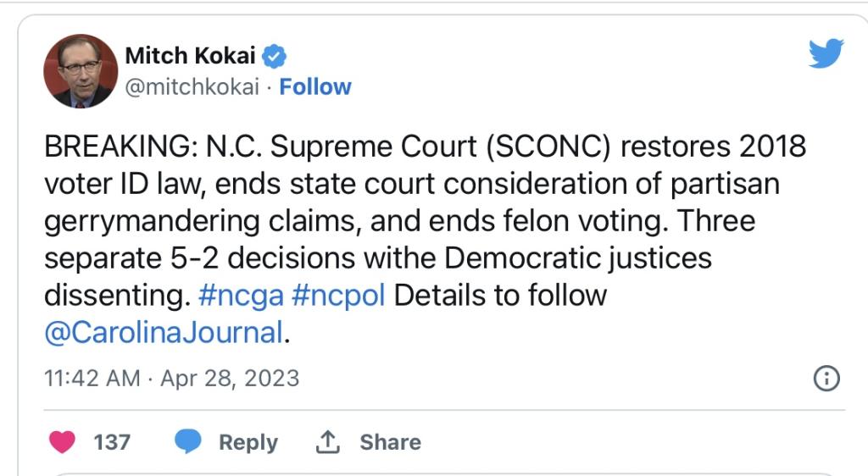Image resolution: width=868 pixels, height=476 pixels.
Task: Open the @mitchkokai handle link
Action: [192, 86]
